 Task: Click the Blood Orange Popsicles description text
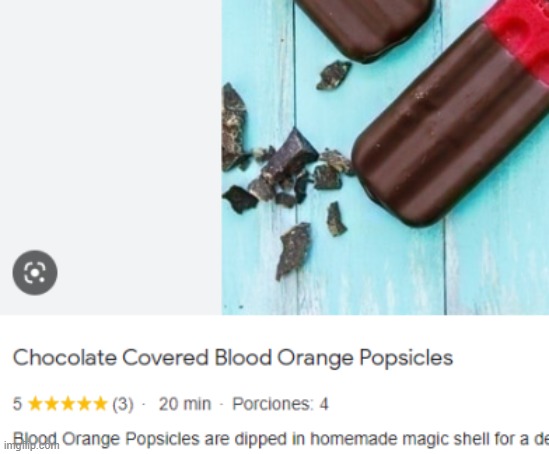click(x=281, y=439)
